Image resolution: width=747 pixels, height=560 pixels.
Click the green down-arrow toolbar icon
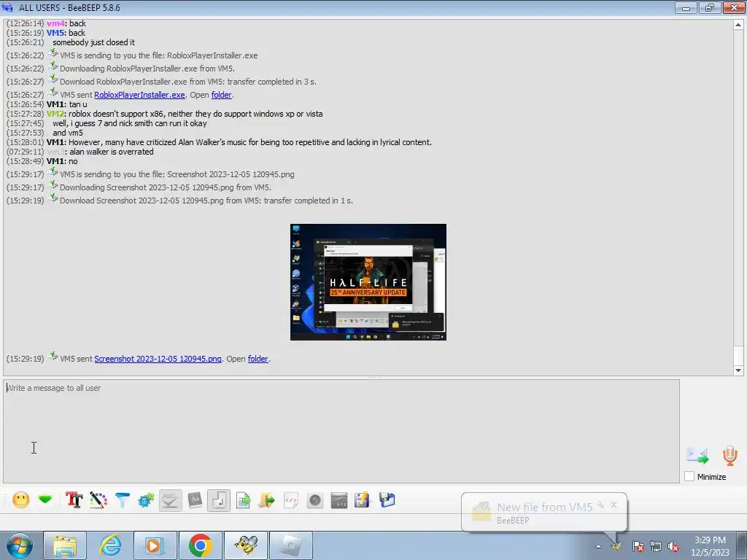45,499
